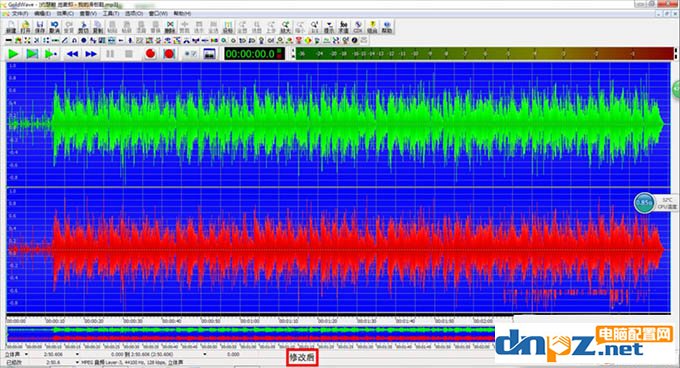Expand the 立体声 channel dropdown in status bar
This screenshot has height=368, width=680.
(26, 355)
